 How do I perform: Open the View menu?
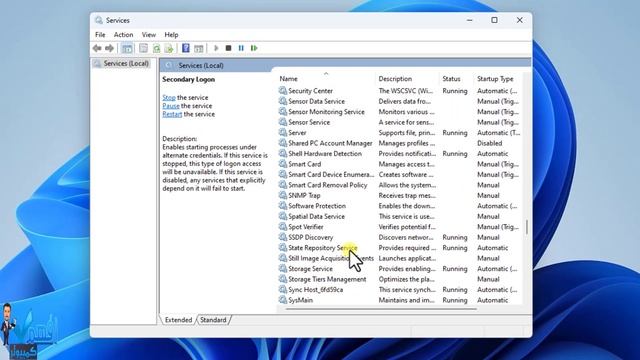tap(149, 35)
